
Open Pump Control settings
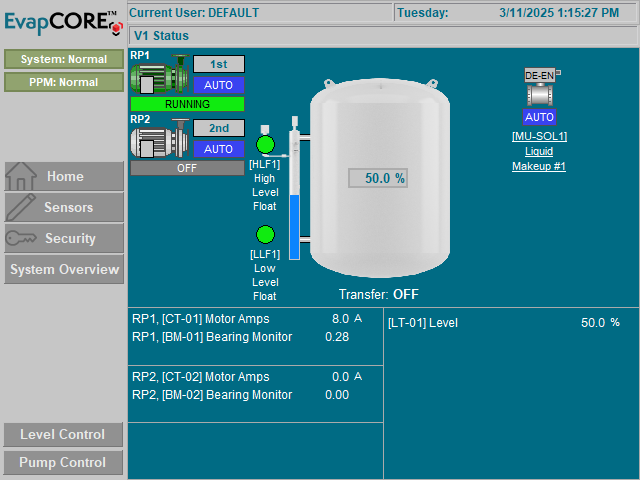tap(63, 462)
